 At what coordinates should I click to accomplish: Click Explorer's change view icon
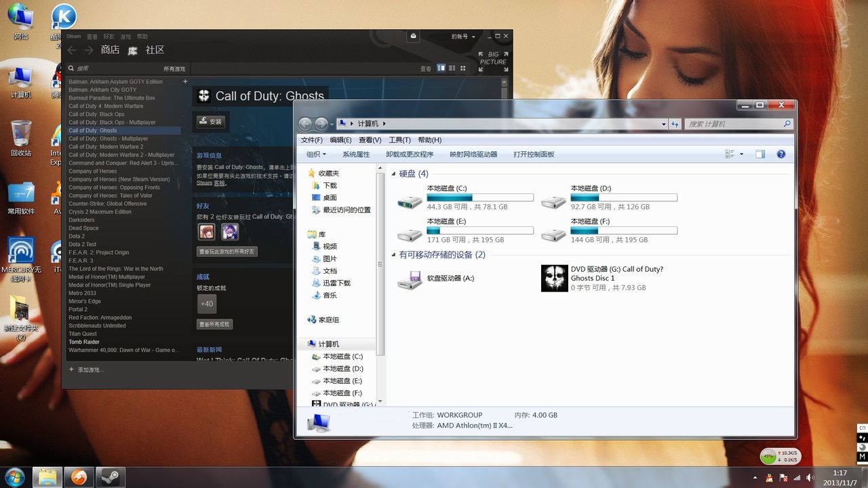click(730, 155)
